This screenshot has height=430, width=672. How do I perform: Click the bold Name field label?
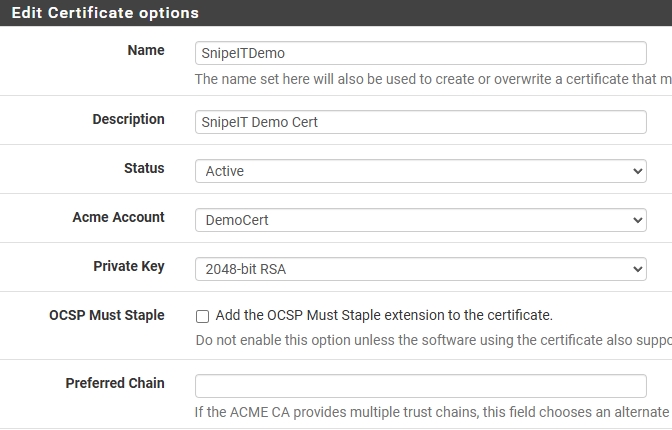click(146, 50)
